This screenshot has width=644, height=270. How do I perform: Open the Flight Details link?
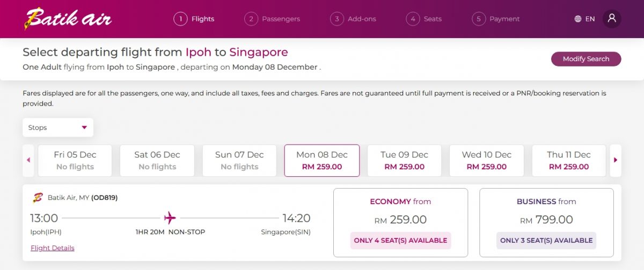53,248
